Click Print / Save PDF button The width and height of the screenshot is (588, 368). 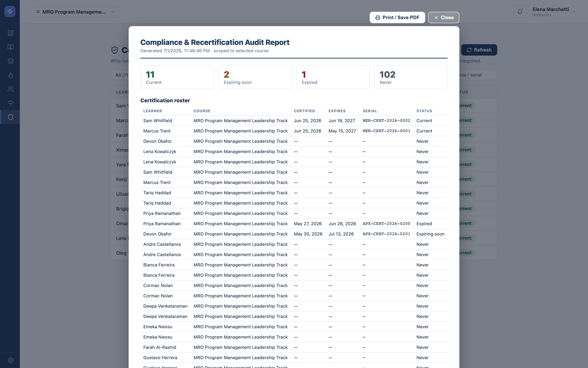(x=397, y=17)
